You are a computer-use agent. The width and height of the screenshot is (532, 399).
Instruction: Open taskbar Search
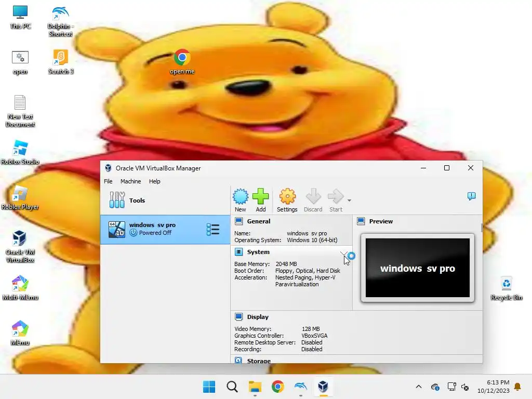pyautogui.click(x=232, y=387)
